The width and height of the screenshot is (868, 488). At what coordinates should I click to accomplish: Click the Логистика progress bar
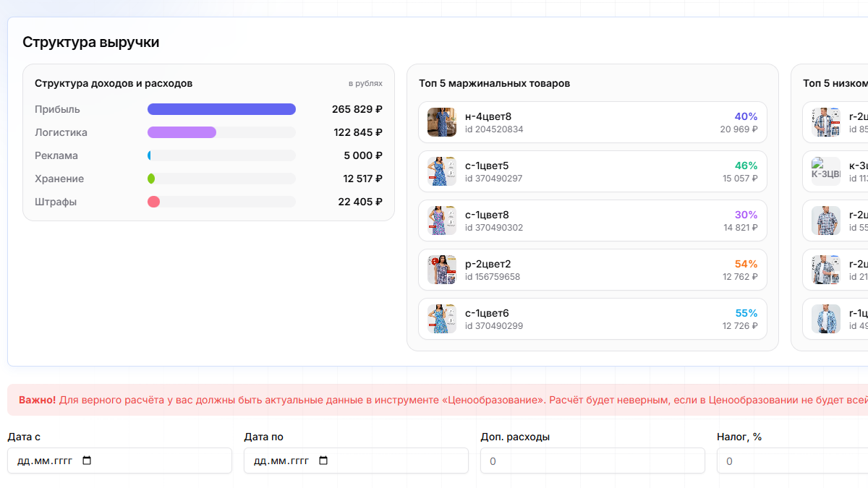pos(221,132)
